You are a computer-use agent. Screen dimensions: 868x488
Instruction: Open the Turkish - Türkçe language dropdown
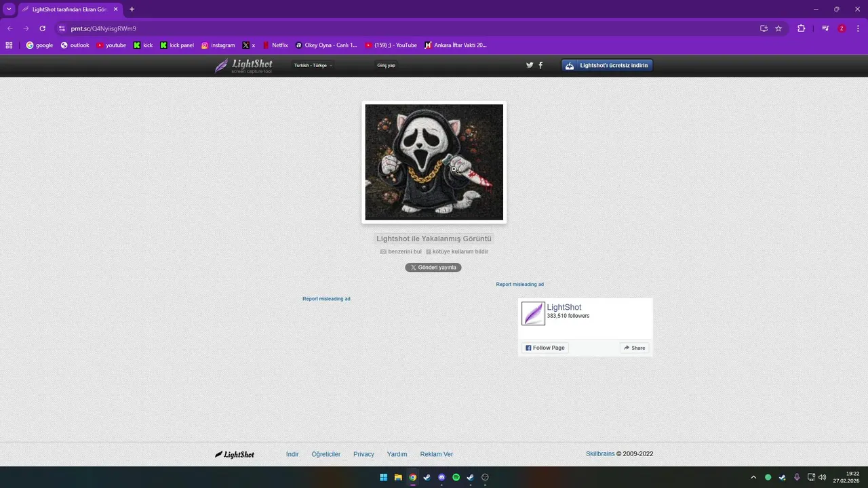coord(313,66)
